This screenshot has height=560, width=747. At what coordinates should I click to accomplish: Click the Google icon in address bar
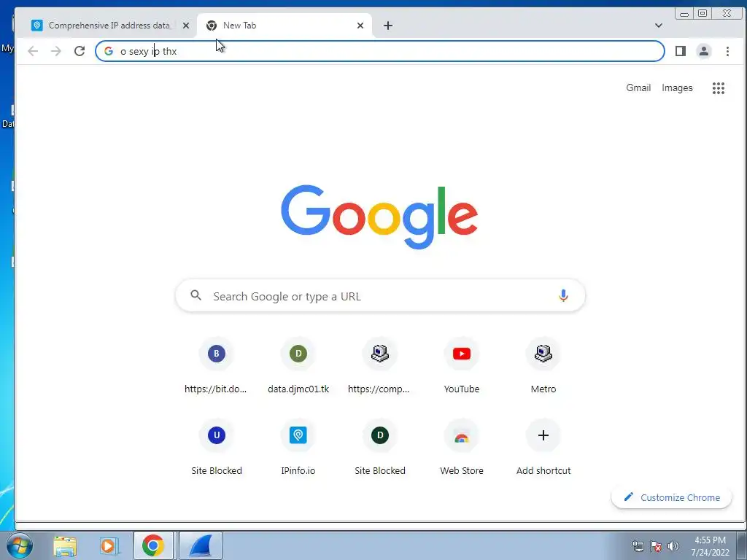coord(109,51)
